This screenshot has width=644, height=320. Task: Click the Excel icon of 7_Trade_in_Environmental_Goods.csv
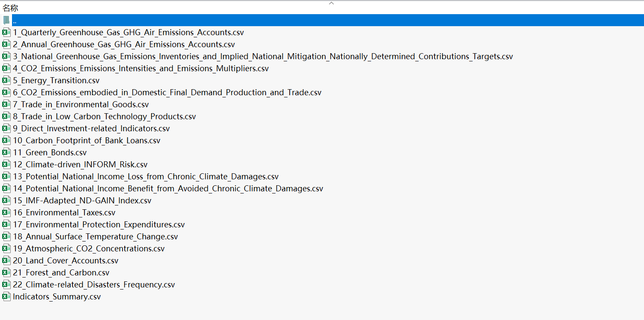pyautogui.click(x=6, y=104)
